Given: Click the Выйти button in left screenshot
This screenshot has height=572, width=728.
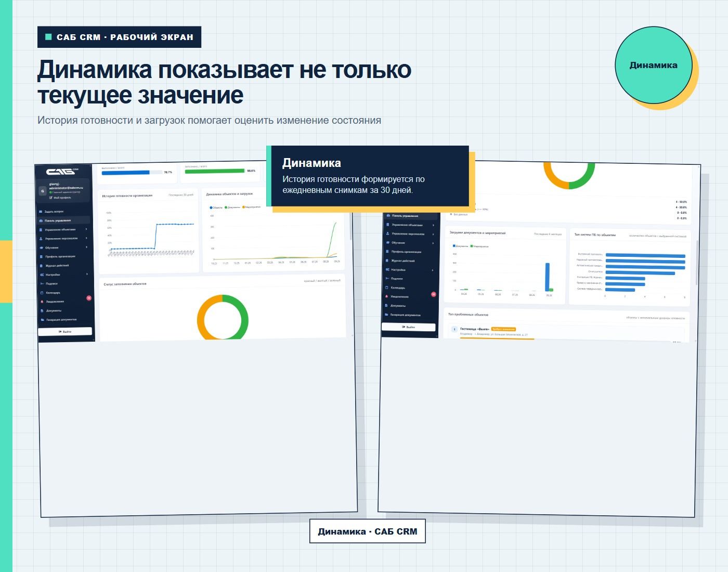Looking at the screenshot, I should click(65, 331).
